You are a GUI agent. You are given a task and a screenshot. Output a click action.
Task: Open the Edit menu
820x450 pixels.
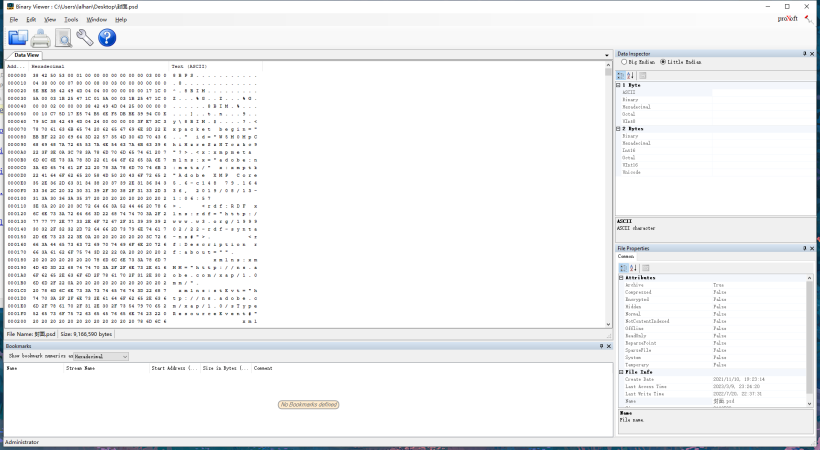pyautogui.click(x=31, y=19)
